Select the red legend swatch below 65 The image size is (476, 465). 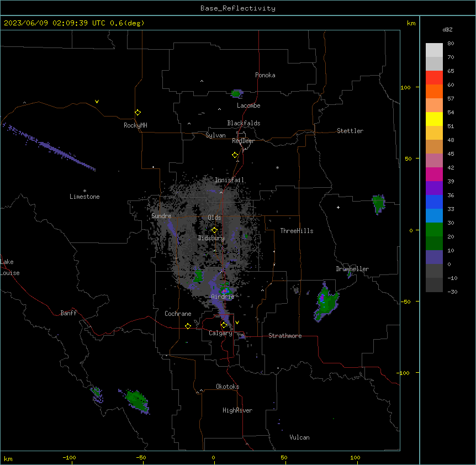point(434,78)
